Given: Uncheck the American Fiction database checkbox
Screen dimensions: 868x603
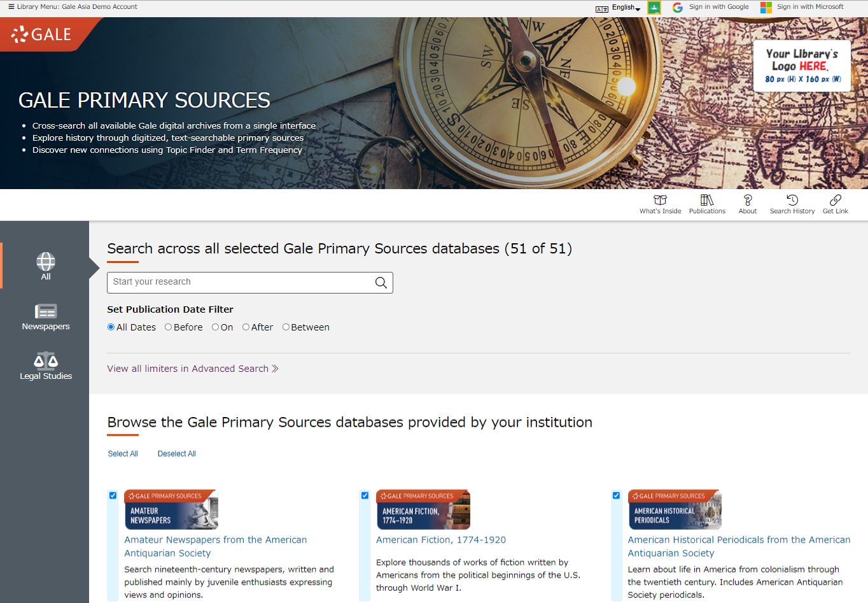Looking at the screenshot, I should 365,495.
